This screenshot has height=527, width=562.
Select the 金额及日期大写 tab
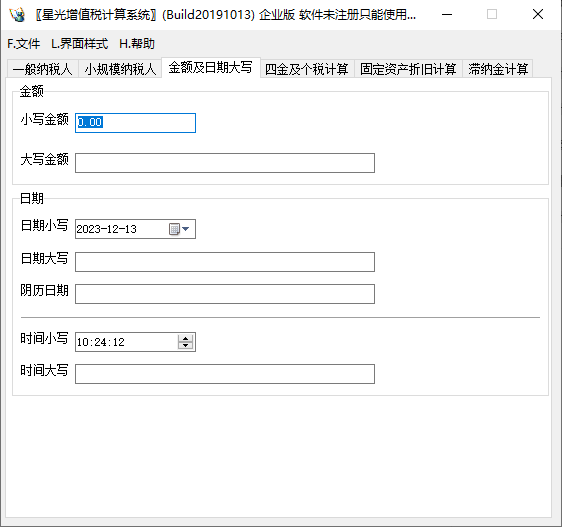(x=211, y=67)
